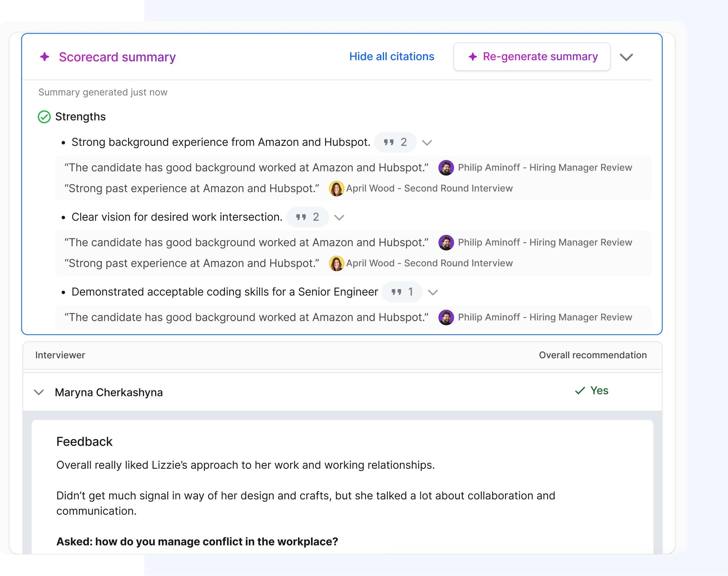728x576 pixels.
Task: Click the sparkle icon inside Re-generate summary button
Action: point(473,57)
